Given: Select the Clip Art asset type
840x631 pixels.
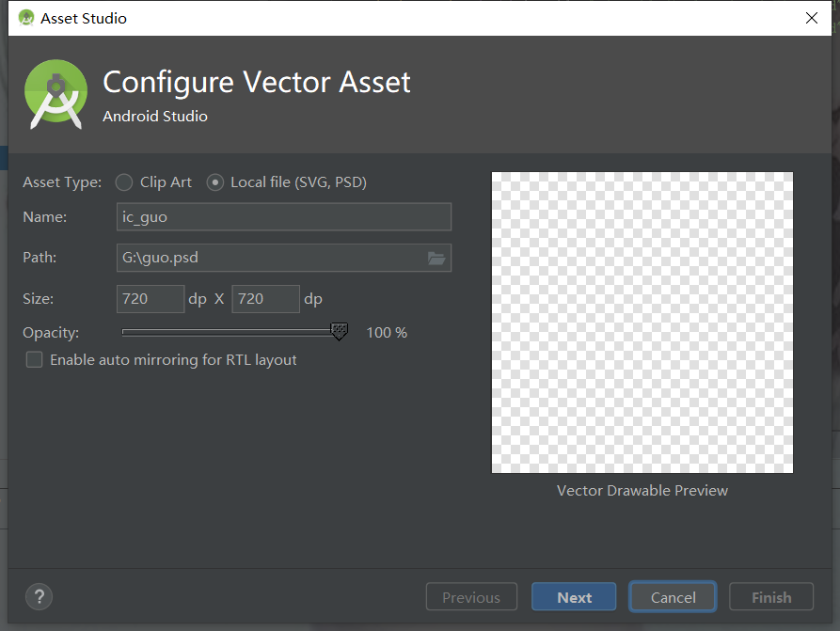Looking at the screenshot, I should 123,181.
